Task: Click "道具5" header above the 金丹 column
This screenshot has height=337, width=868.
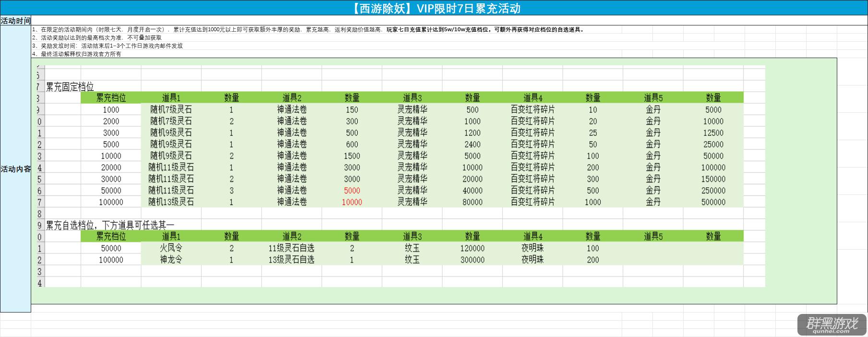Action: tap(653, 98)
